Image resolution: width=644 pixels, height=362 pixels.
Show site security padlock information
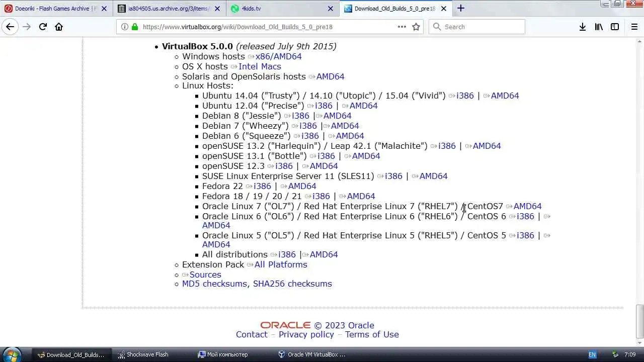135,27
